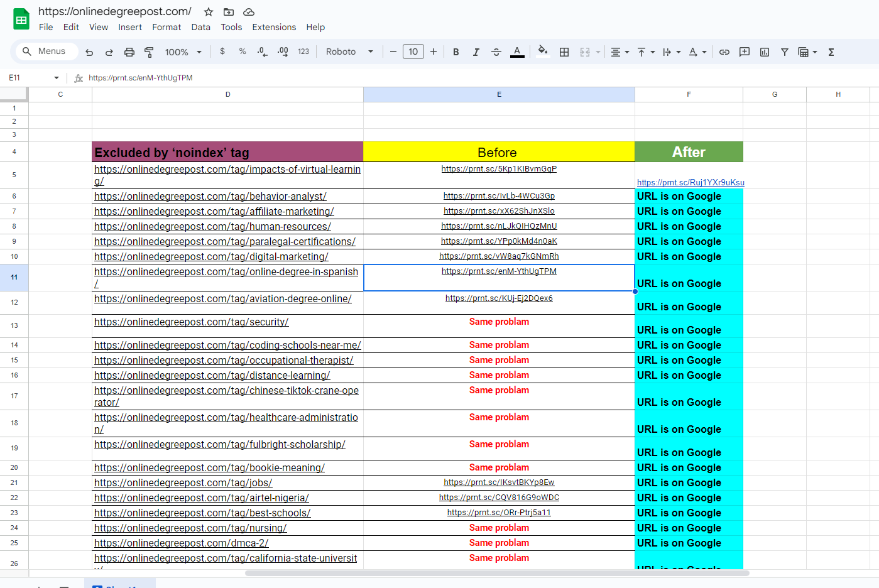Open the fill color picker

click(543, 52)
